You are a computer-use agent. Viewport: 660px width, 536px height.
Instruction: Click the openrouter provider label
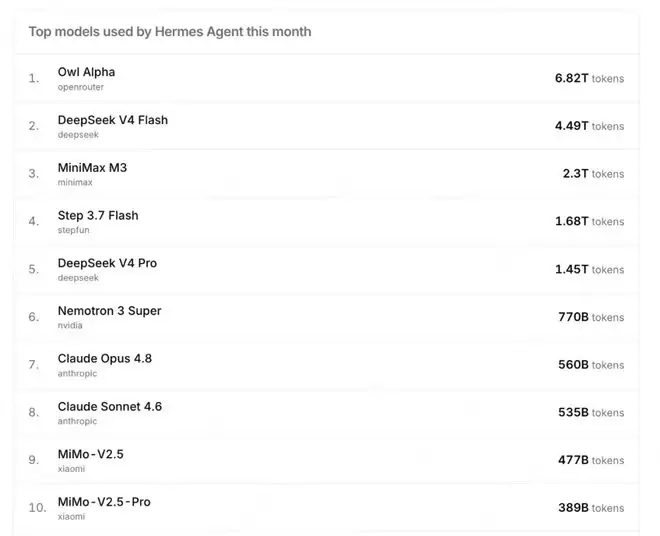pyautogui.click(x=81, y=87)
